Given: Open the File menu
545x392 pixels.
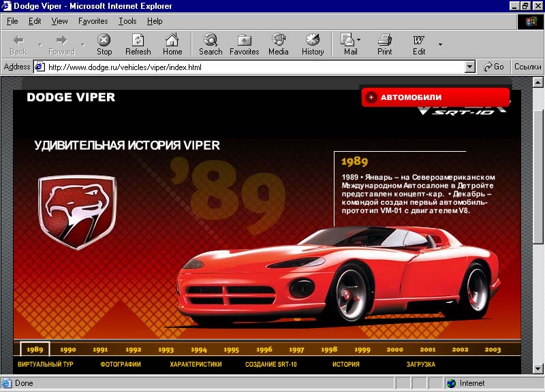Looking at the screenshot, I should (x=12, y=21).
